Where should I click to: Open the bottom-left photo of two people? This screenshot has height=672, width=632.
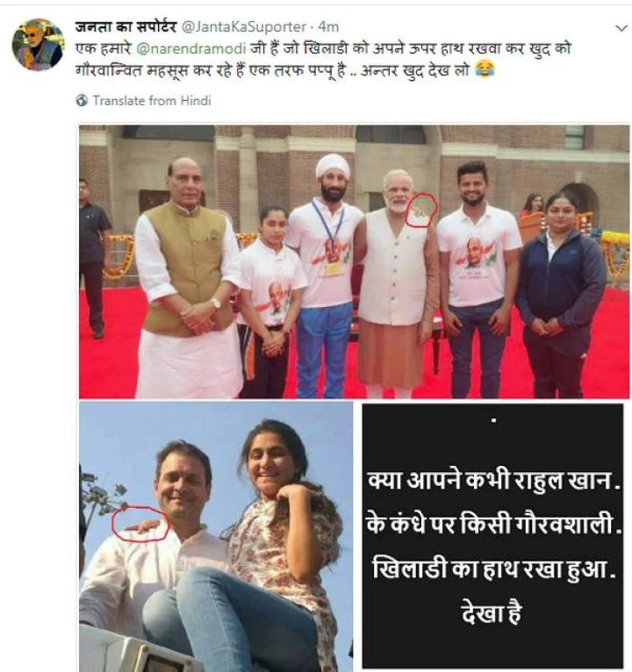pos(216,537)
